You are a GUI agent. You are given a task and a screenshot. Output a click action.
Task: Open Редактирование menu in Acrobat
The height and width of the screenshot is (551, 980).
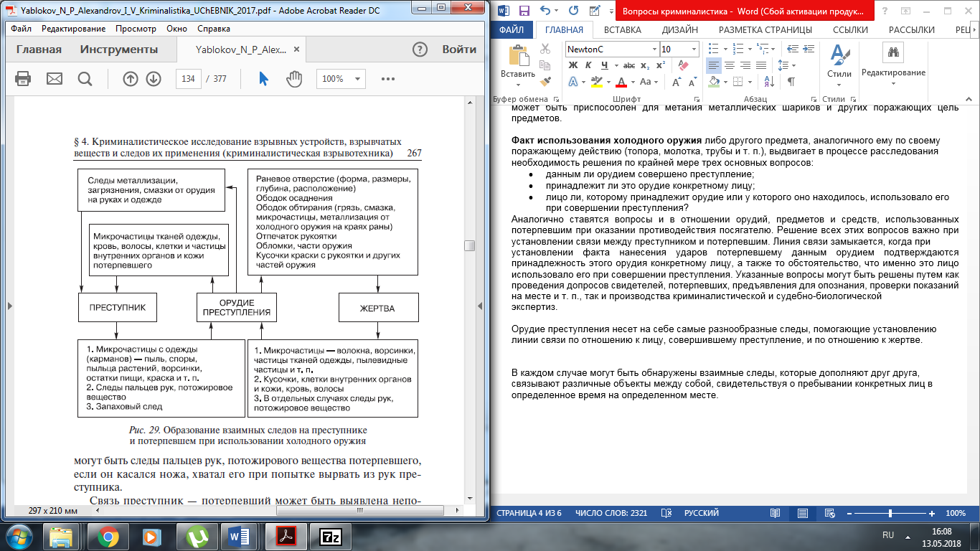pyautogui.click(x=73, y=29)
